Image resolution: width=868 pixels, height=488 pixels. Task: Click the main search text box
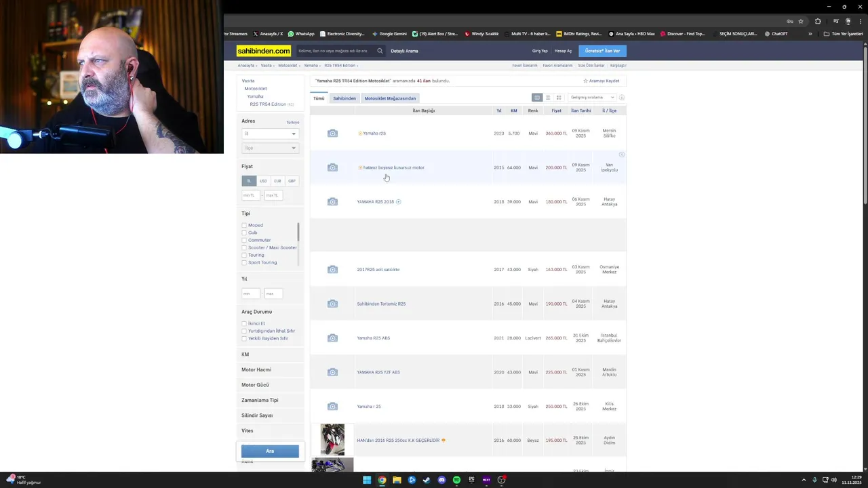(335, 51)
